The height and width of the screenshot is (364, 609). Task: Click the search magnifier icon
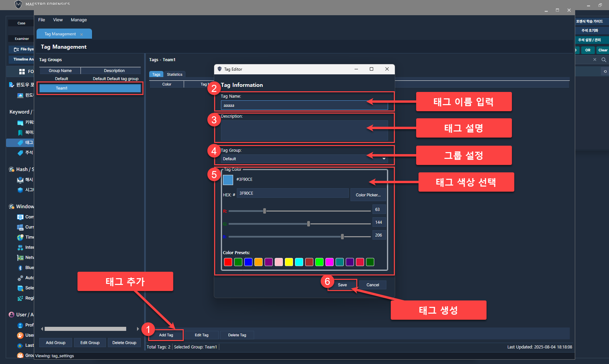(604, 60)
